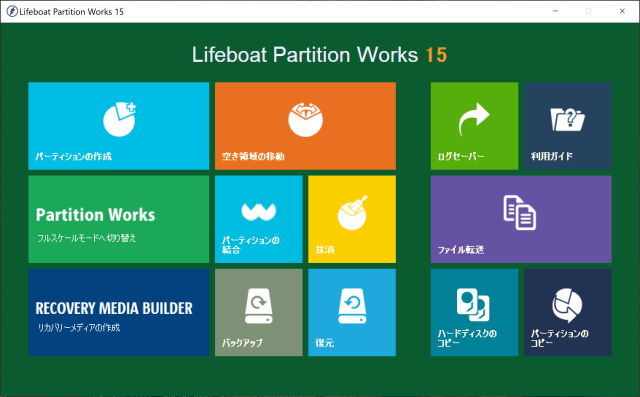
Task: Click the app logo in title bar
Action: point(12,11)
